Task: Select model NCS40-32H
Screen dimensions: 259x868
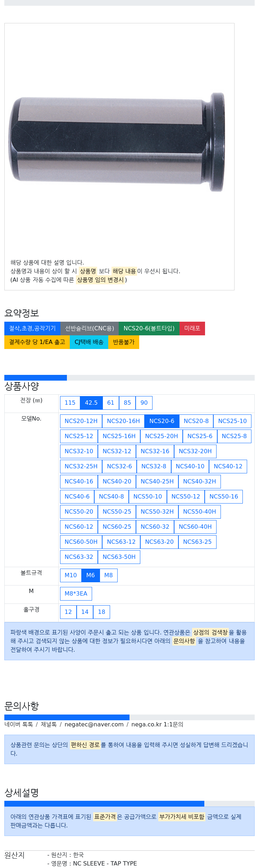Action: click(200, 482)
